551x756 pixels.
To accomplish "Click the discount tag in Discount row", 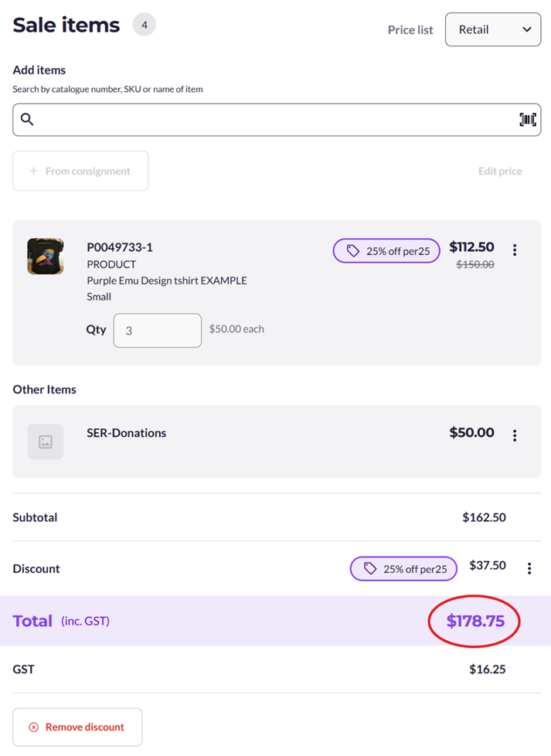I will point(403,569).
